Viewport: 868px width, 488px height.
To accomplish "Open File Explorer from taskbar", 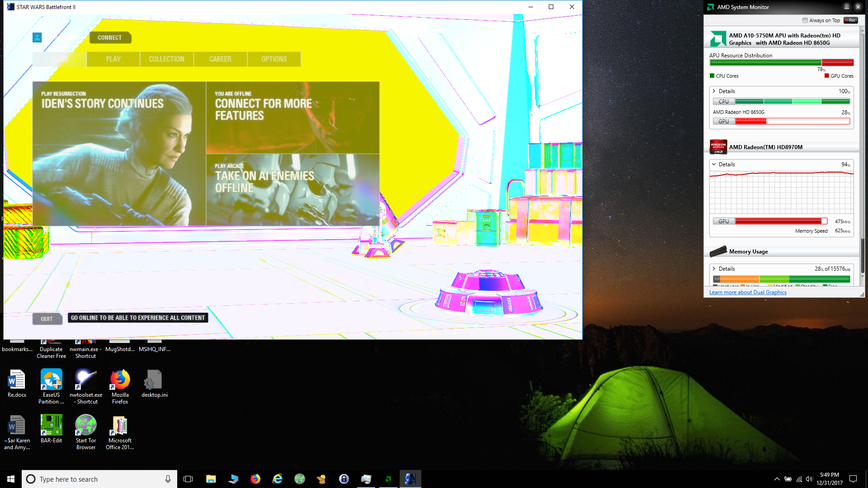I will [211, 479].
